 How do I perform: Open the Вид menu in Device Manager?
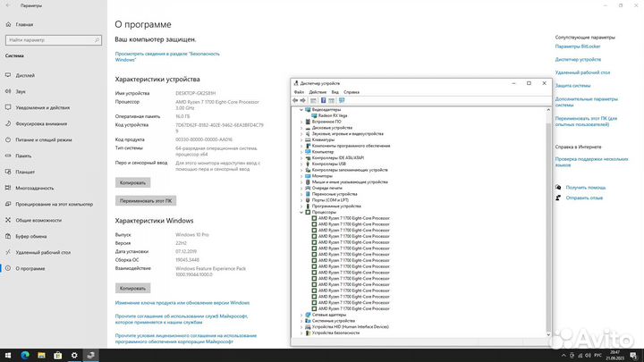click(335, 92)
